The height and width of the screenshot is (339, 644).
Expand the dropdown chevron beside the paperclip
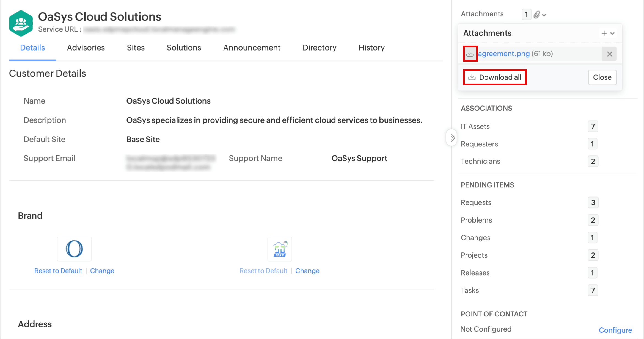pos(544,15)
